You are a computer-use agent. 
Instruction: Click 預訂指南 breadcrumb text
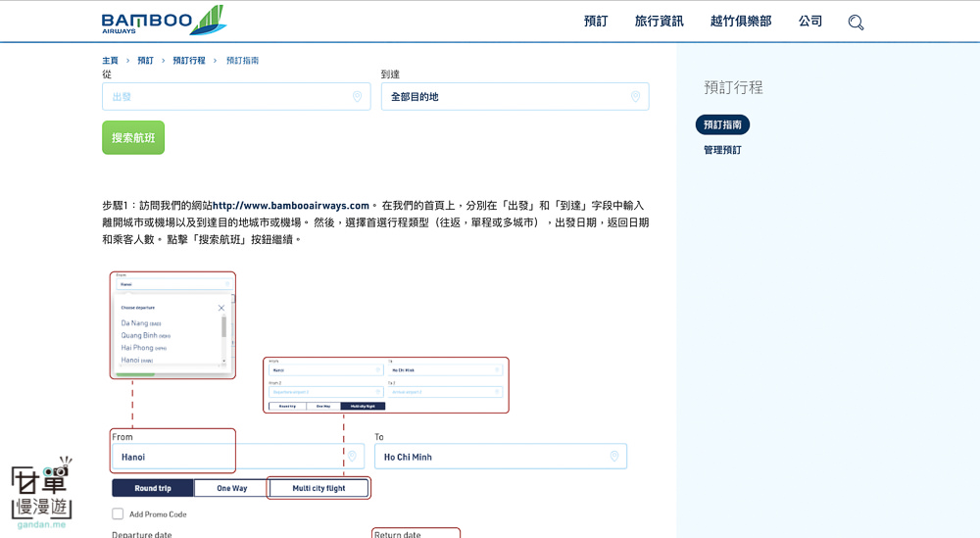242,61
